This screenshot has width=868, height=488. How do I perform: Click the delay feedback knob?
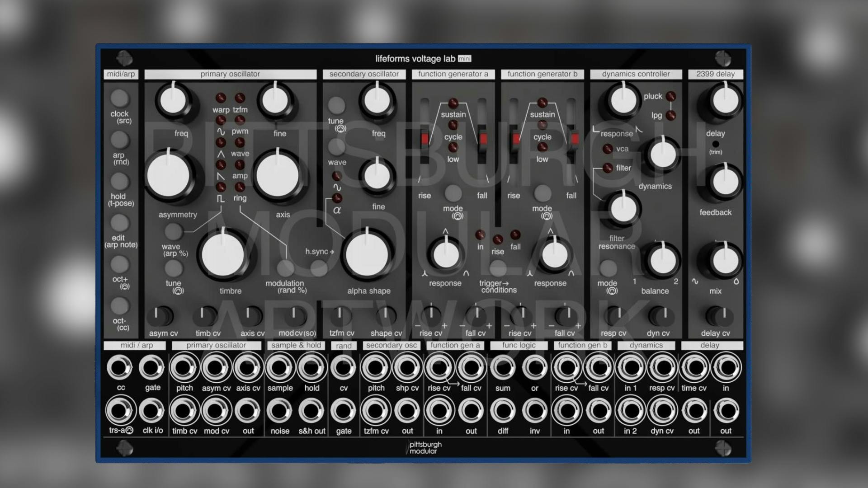(x=725, y=182)
